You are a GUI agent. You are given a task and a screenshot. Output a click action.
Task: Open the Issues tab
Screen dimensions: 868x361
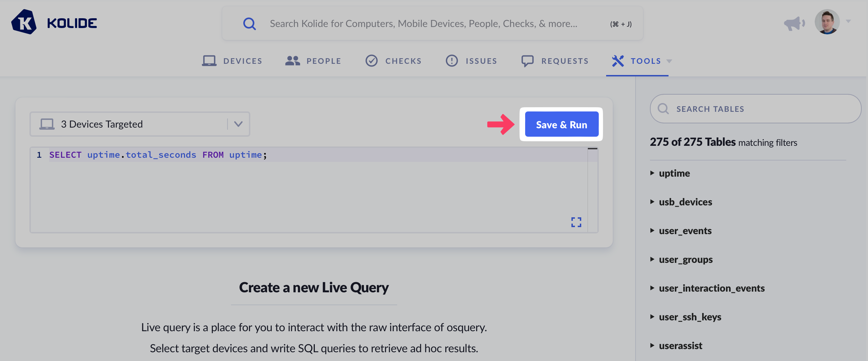point(471,61)
